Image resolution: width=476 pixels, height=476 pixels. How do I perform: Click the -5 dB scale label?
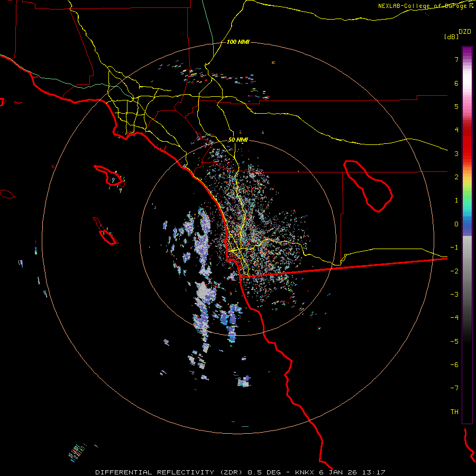tap(454, 342)
